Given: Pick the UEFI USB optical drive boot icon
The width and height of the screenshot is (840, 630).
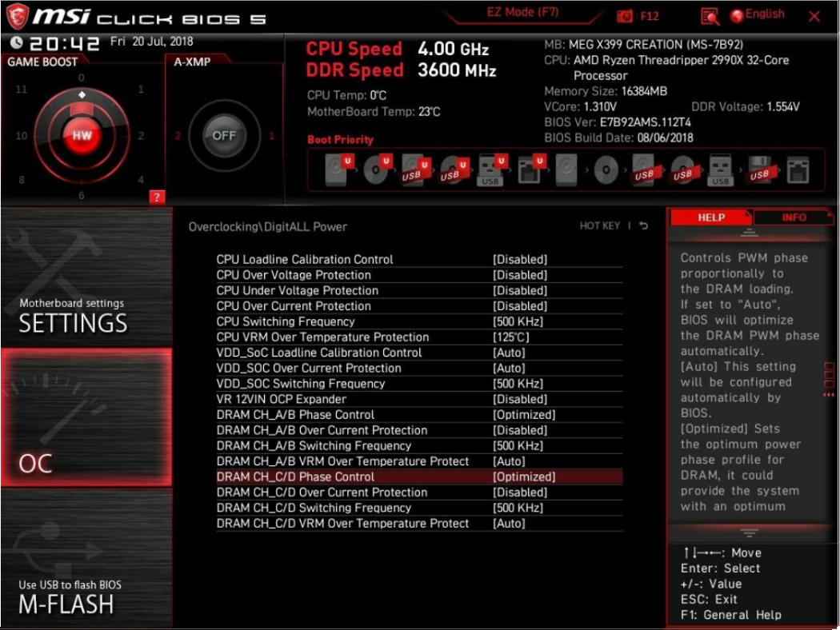Looking at the screenshot, I should pyautogui.click(x=454, y=169).
